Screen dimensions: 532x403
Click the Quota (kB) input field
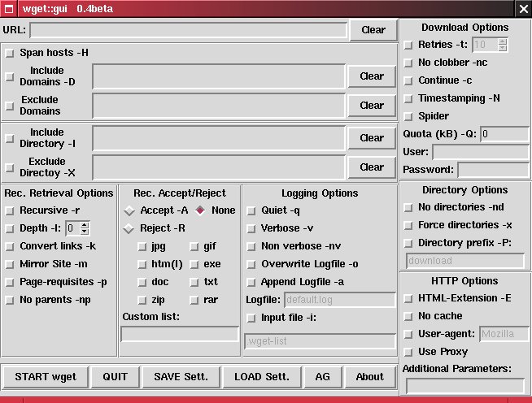point(504,134)
